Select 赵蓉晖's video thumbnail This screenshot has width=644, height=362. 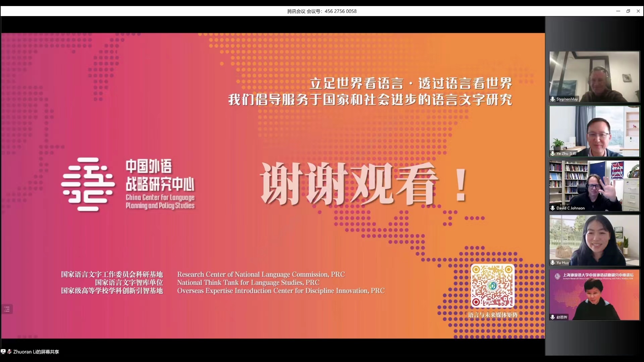[594, 295]
